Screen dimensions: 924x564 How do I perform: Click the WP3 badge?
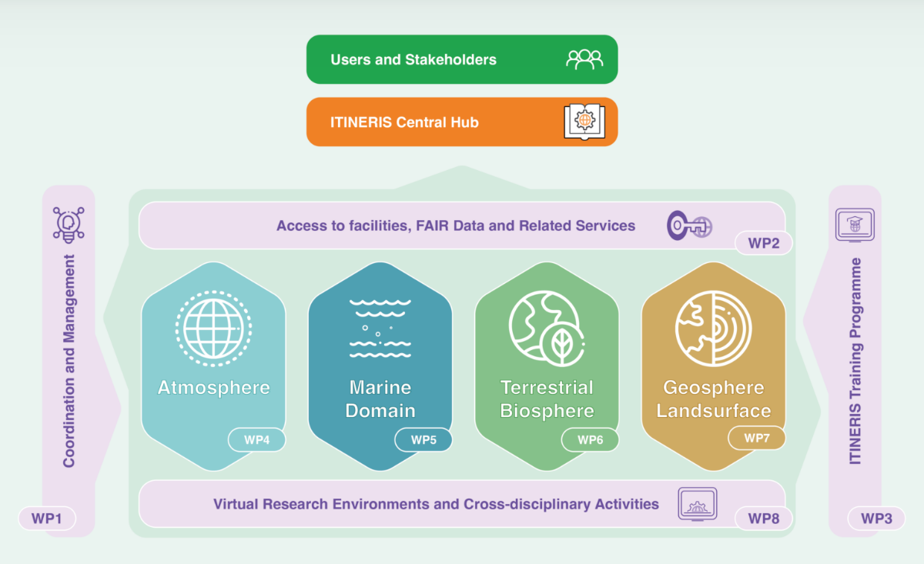876,519
